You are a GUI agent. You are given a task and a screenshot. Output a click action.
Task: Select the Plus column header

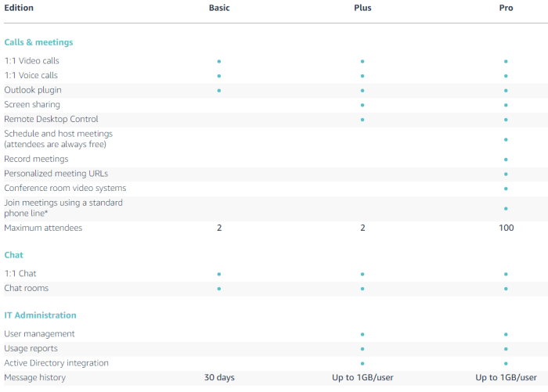362,8
